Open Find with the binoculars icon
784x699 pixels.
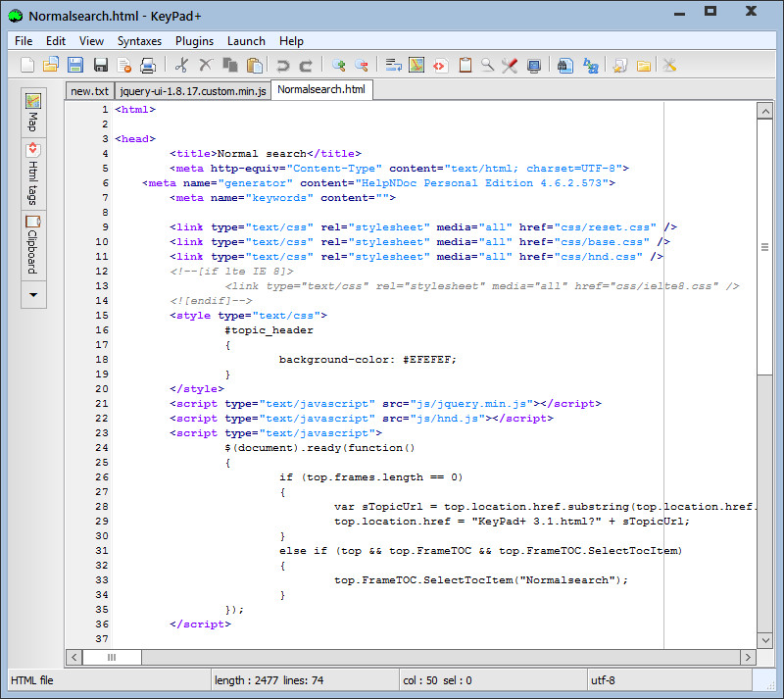click(565, 65)
